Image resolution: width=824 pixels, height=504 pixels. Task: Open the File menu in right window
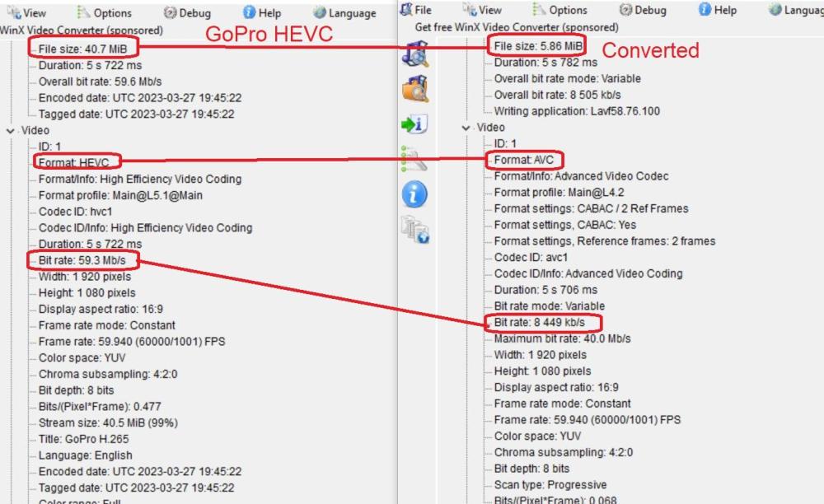pos(416,10)
